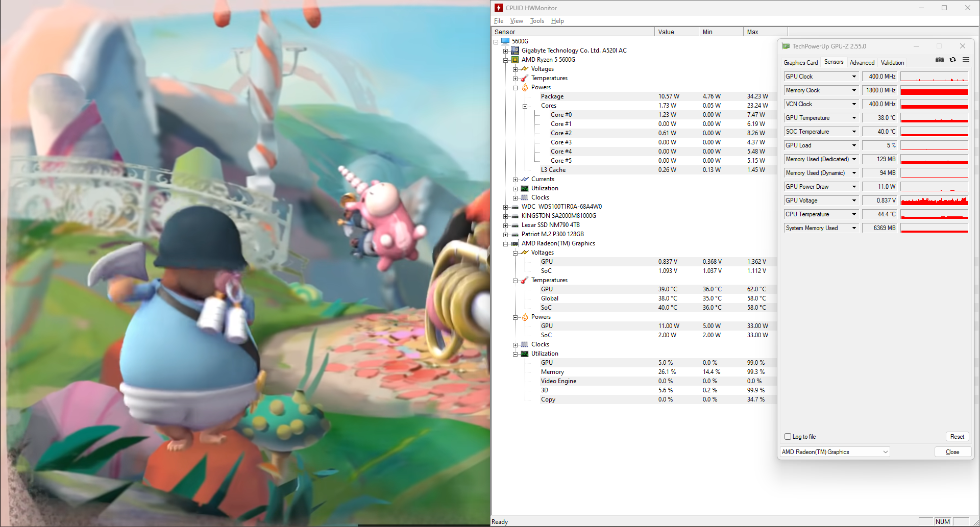The height and width of the screenshot is (527, 980).
Task: Open the View menu in HWMonitor
Action: (517, 21)
